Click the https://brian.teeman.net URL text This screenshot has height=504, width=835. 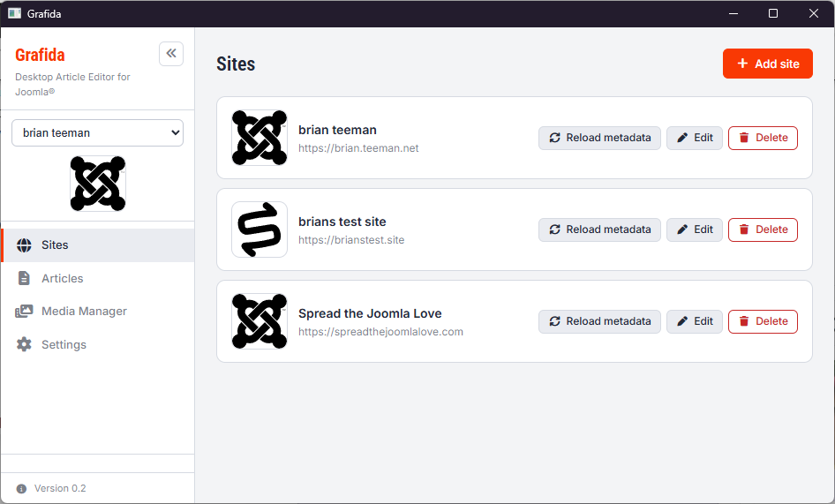tap(358, 148)
